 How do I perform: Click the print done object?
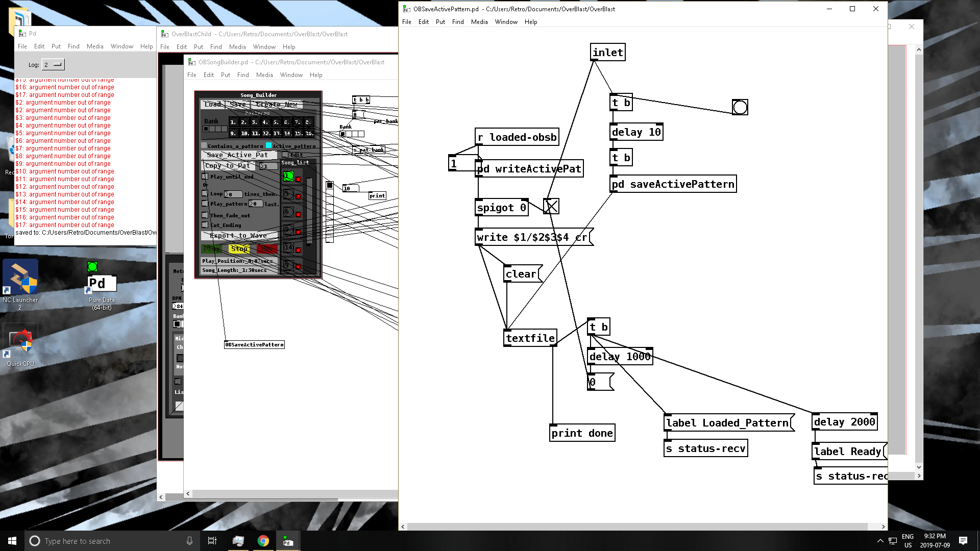point(582,433)
